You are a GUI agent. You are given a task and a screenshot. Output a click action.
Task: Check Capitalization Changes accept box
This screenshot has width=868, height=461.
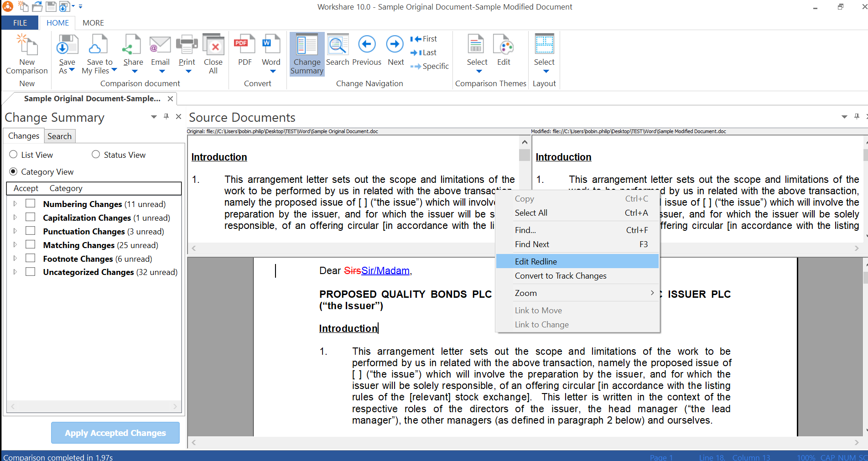(30, 217)
